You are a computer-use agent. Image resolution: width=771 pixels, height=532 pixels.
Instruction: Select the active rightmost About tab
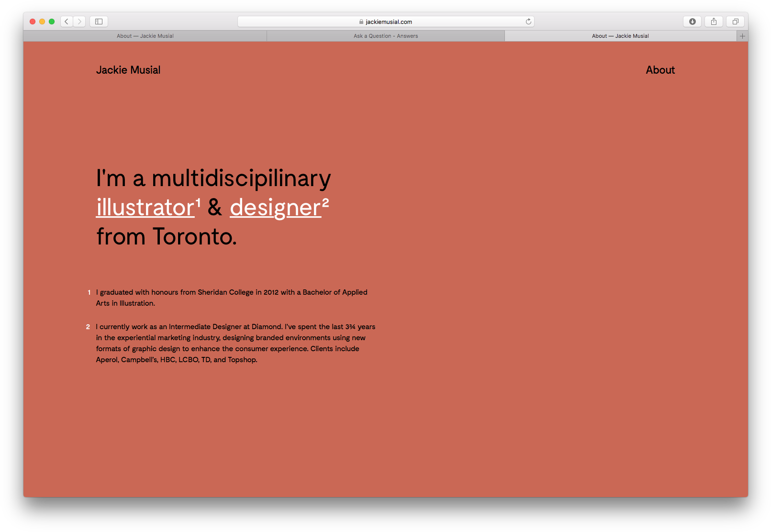620,36
